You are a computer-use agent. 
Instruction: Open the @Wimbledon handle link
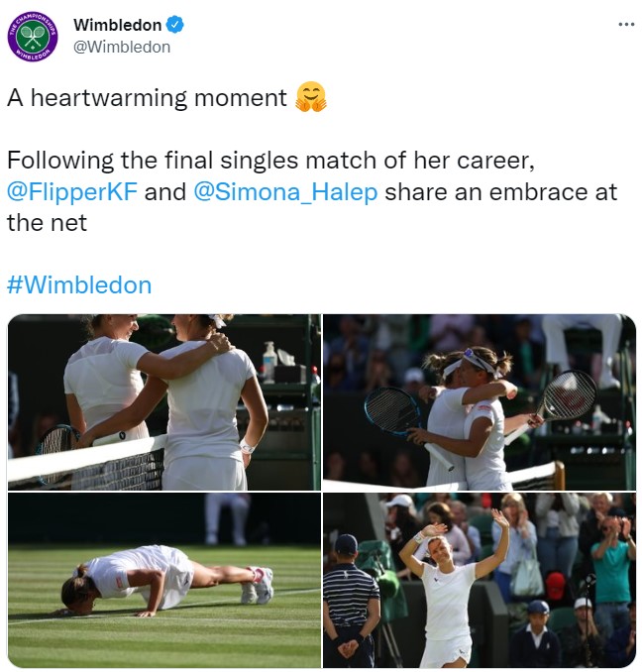(122, 47)
